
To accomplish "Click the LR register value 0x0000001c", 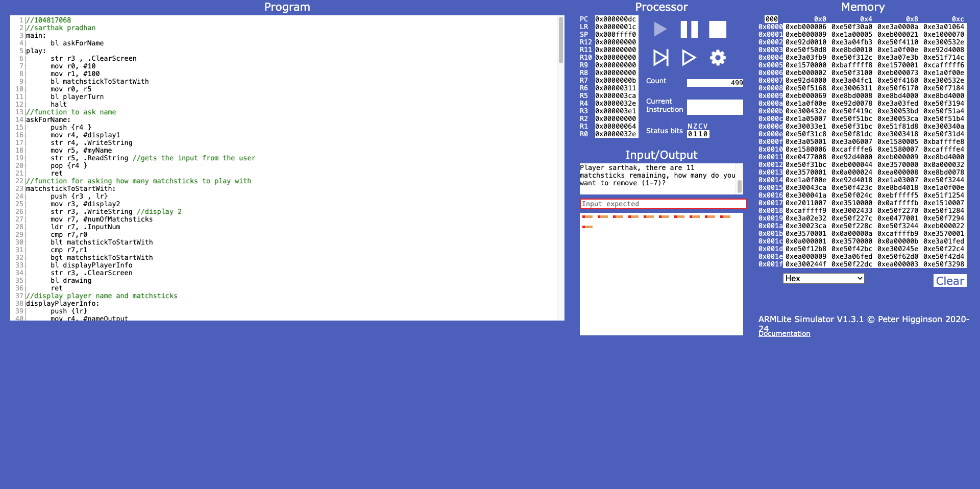I will click(x=616, y=27).
